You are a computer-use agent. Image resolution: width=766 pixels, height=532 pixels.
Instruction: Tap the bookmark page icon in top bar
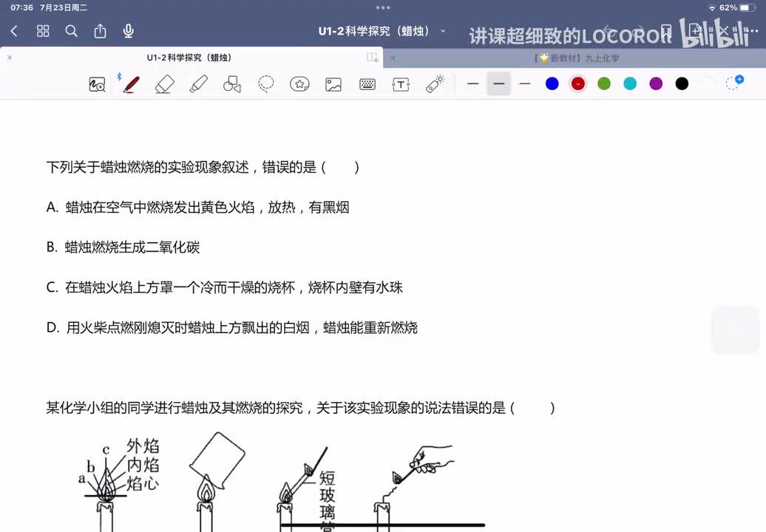pos(666,31)
